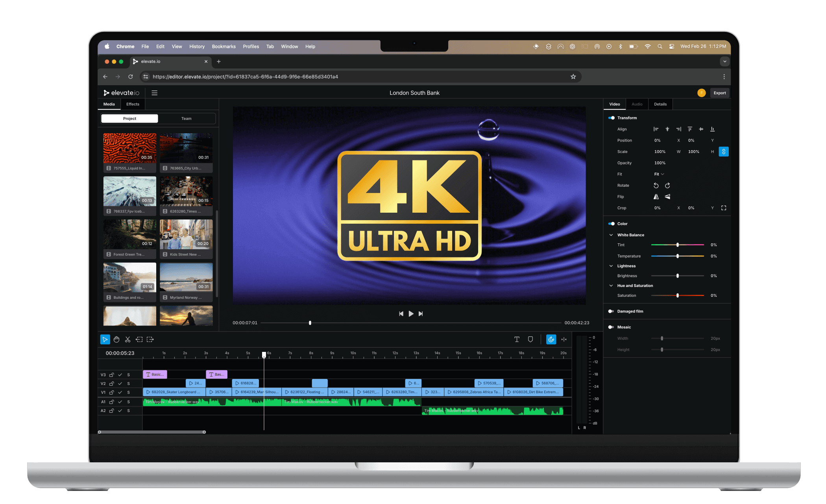Click the Export button
This screenshot has height=504, width=826.
719,93
